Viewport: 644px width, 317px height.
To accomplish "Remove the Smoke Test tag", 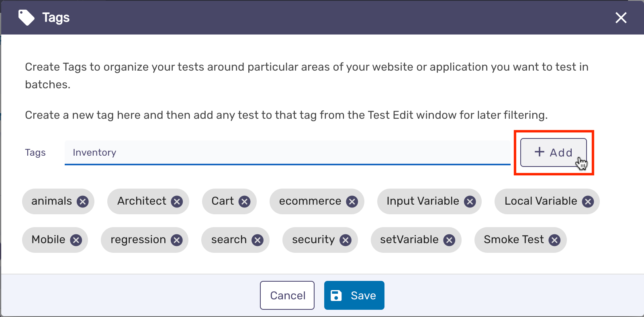I will click(x=554, y=240).
